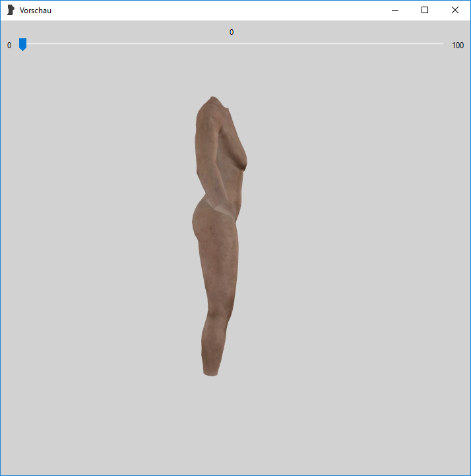
Task: Maximize the Vorschau window
Action: 425,11
